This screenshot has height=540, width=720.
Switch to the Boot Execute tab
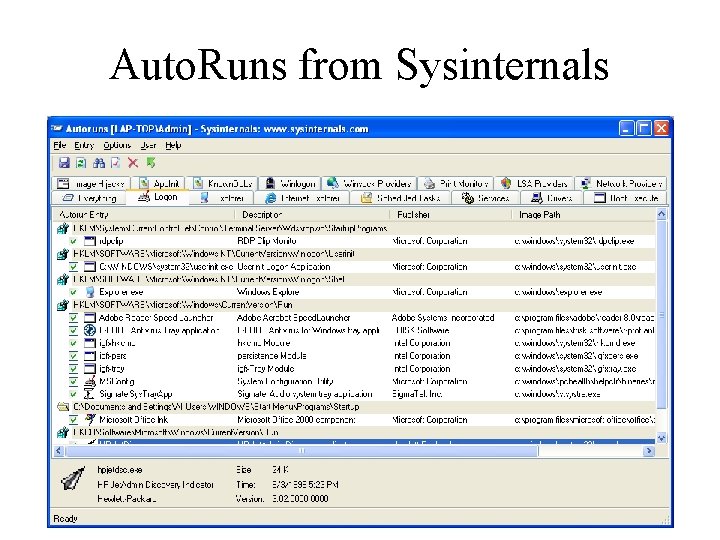point(625,198)
